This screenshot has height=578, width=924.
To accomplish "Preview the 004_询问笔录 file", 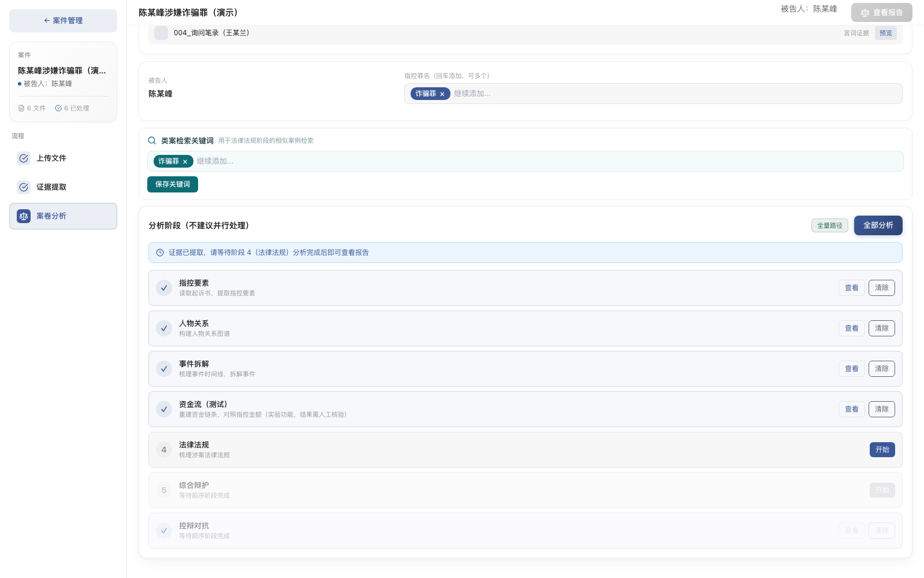I will pyautogui.click(x=886, y=33).
